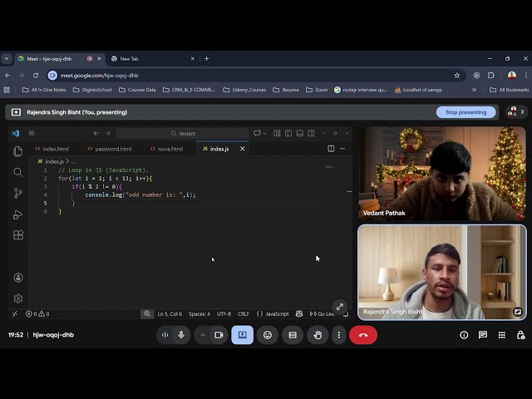Image resolution: width=532 pixels, height=399 pixels.
Task: Open the participants avatar badge with count 3
Action: (x=516, y=112)
